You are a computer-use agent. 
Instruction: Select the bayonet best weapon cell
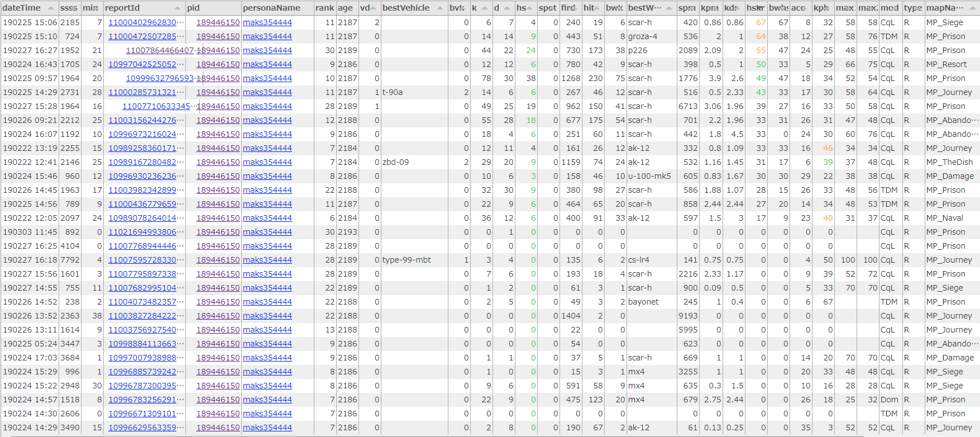coord(652,302)
